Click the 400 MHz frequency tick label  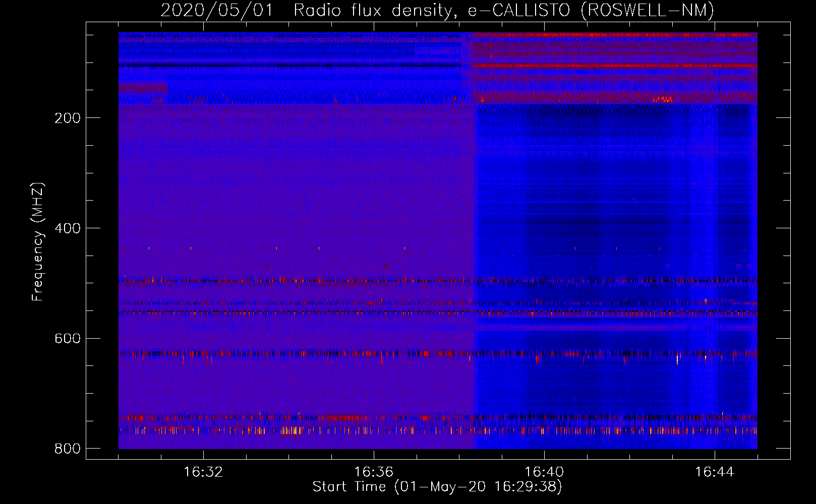(x=68, y=228)
